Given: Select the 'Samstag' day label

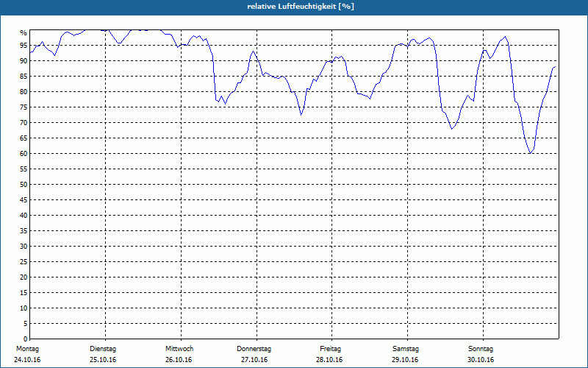Looking at the screenshot, I should pyautogui.click(x=406, y=349).
